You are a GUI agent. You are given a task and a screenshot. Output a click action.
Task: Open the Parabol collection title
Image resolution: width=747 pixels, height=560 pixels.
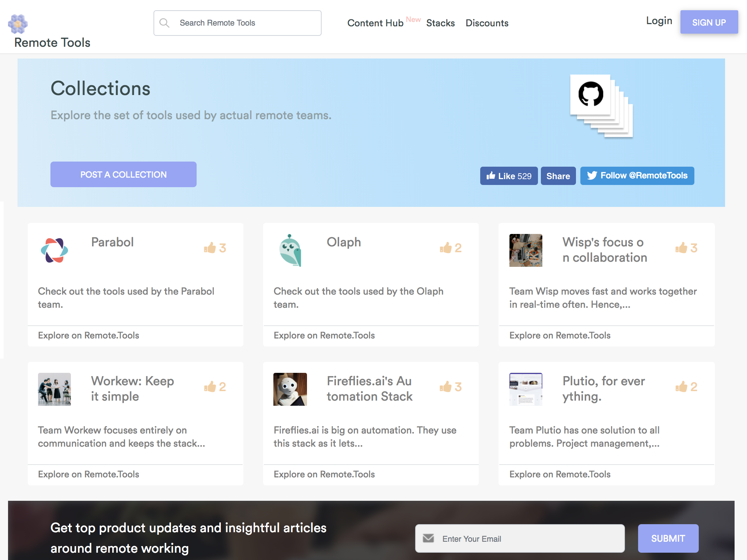(x=112, y=242)
